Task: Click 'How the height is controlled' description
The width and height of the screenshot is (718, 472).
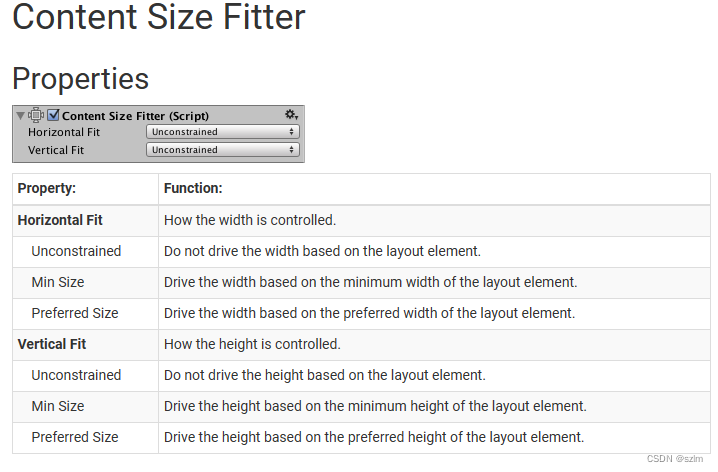Action: [x=252, y=344]
